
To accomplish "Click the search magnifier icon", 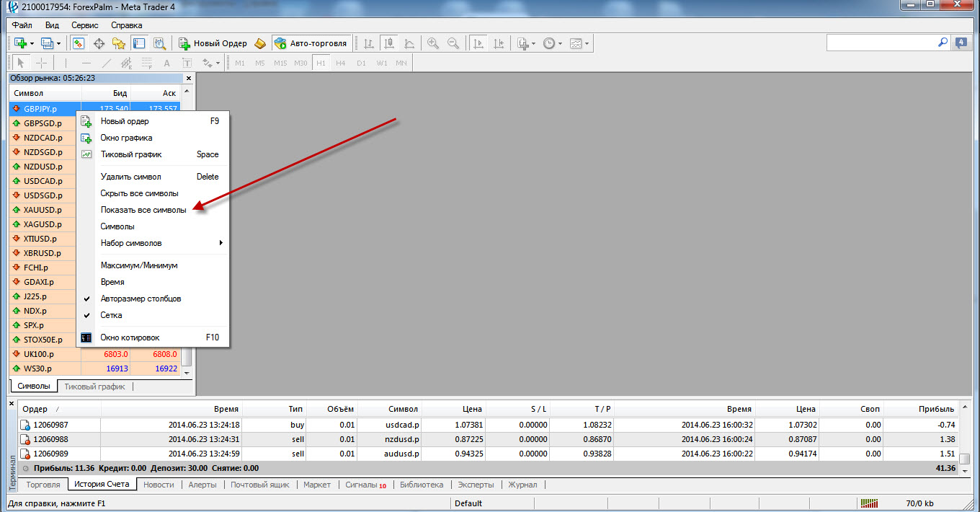I will point(943,43).
